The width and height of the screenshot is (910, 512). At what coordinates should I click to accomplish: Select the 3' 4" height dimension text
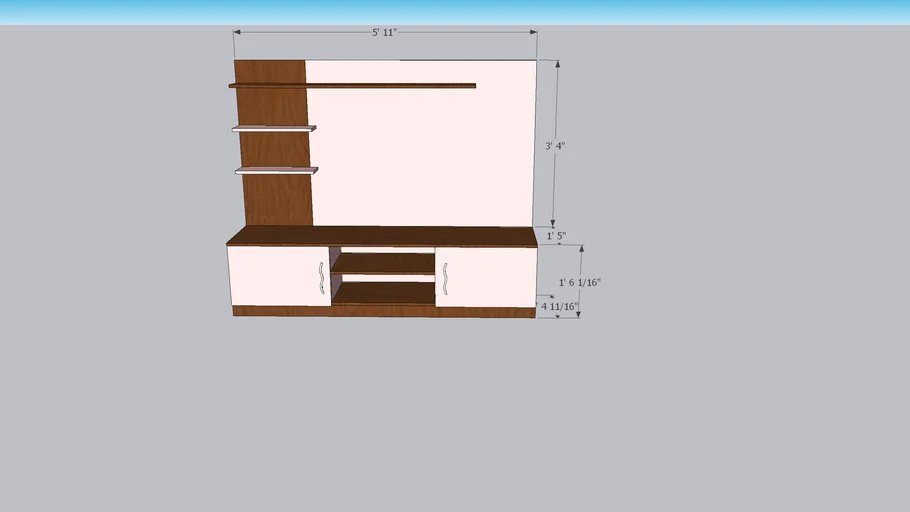pos(555,146)
